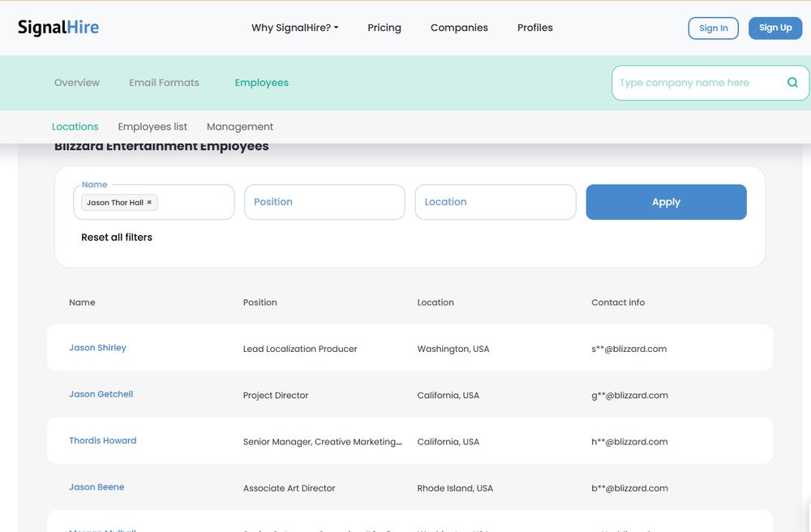The image size is (811, 532).
Task: Click the Associate Art Director position text
Action: coord(290,488)
